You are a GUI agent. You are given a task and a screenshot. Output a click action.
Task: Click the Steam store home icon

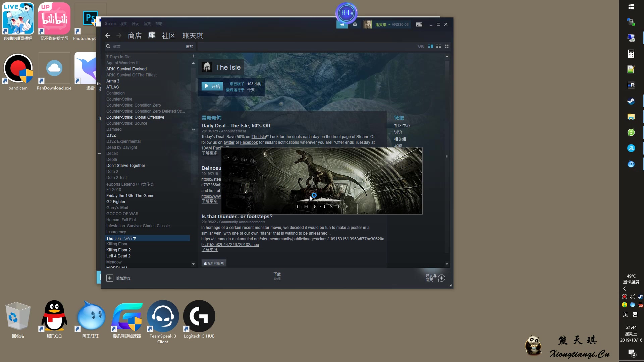click(135, 35)
